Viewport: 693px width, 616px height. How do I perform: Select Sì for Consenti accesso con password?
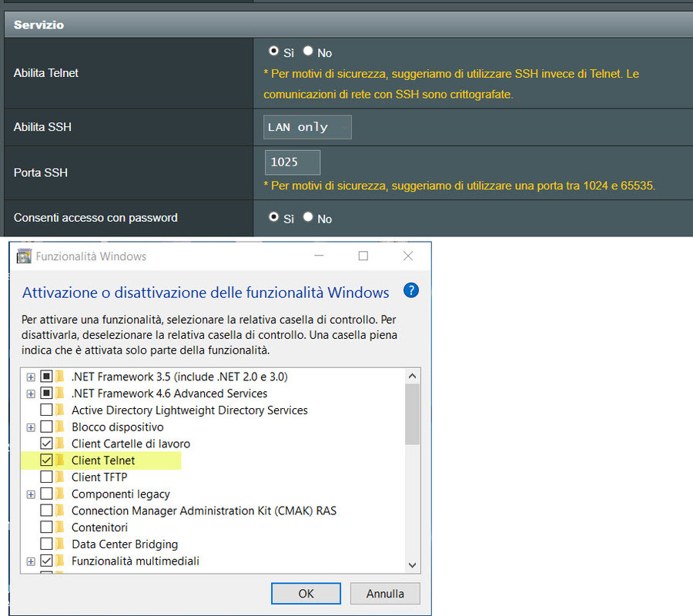click(x=273, y=217)
